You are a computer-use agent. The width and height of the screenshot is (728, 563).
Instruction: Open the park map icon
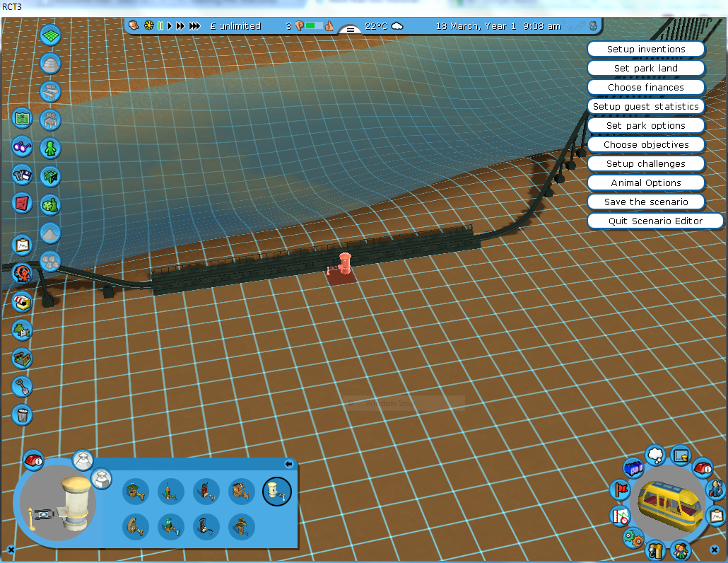pyautogui.click(x=22, y=118)
